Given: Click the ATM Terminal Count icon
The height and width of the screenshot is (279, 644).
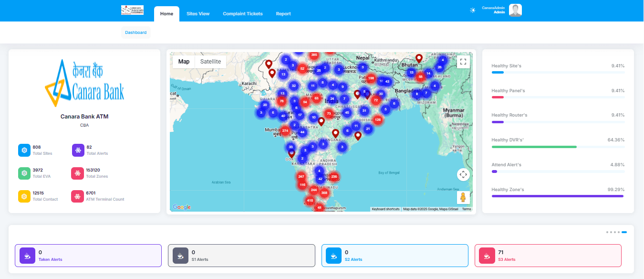Looking at the screenshot, I should (x=78, y=196).
